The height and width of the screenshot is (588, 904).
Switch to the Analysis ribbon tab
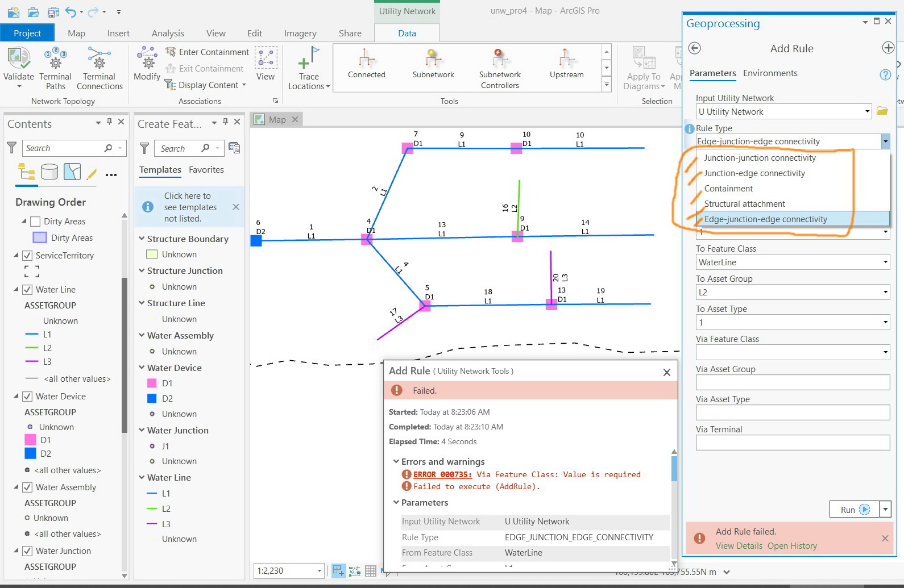point(168,33)
